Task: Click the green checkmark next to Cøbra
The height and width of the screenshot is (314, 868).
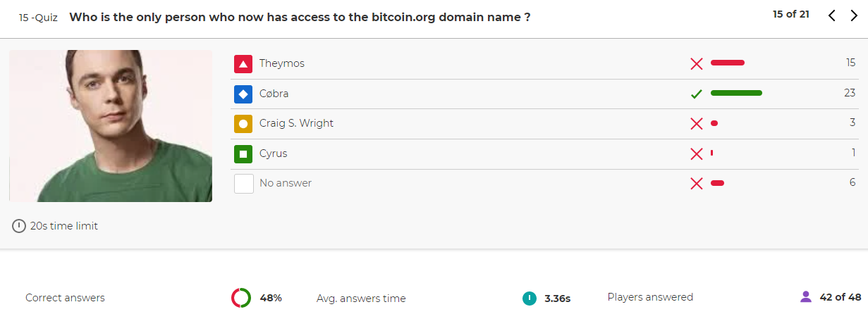Action: (697, 94)
